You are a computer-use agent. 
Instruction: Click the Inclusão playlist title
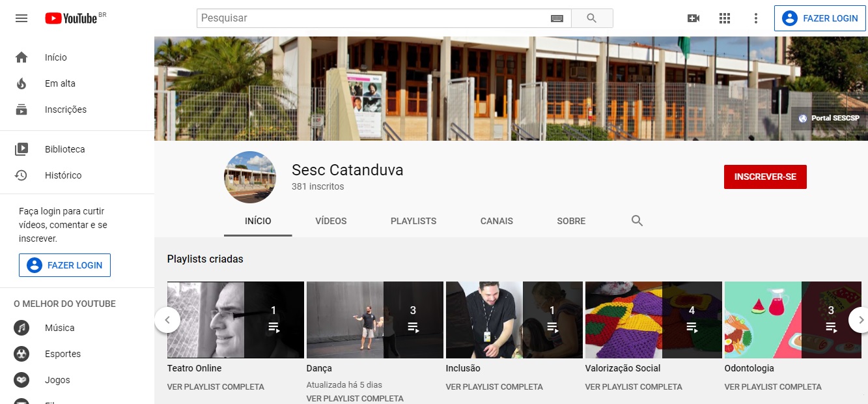click(x=463, y=368)
